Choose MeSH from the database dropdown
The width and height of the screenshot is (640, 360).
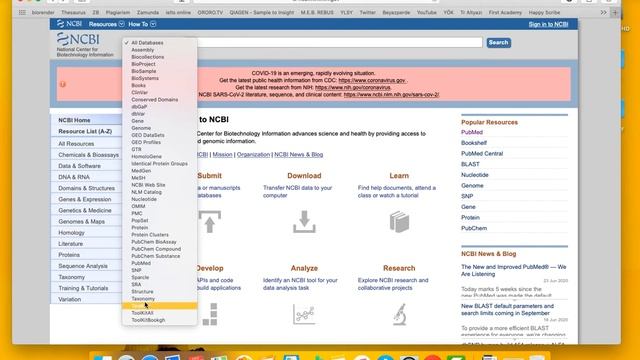coord(138,178)
